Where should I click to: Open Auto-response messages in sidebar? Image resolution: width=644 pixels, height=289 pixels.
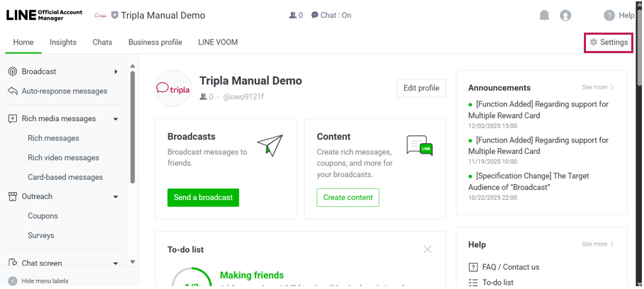pyautogui.click(x=64, y=91)
